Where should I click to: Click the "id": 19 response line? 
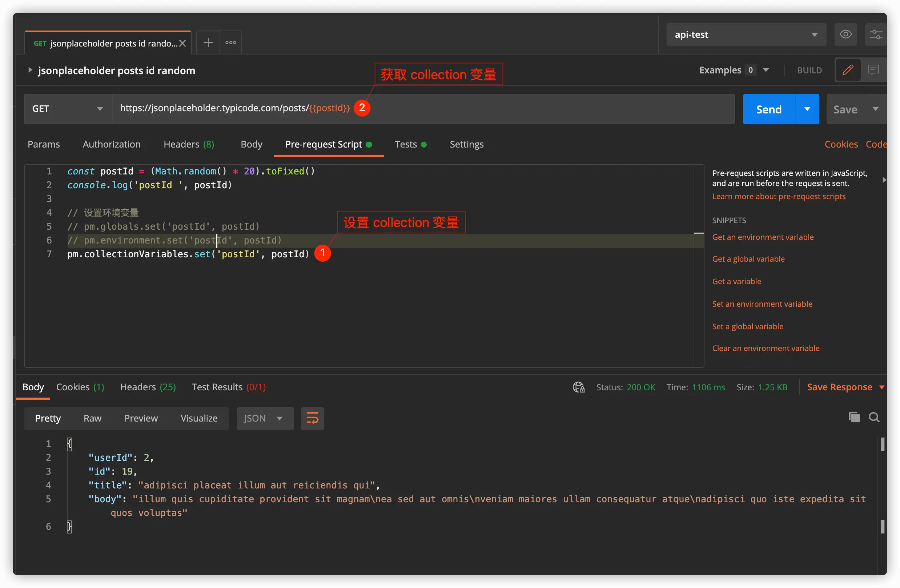[x=113, y=472]
